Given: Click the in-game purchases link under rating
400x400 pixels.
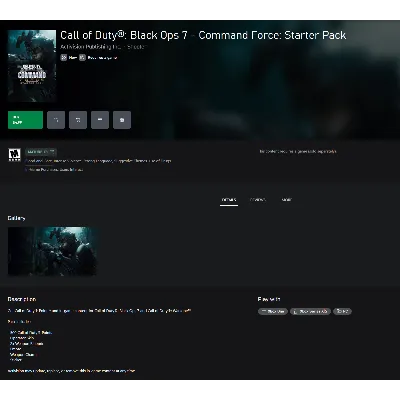Looking at the screenshot, I should (x=54, y=170).
